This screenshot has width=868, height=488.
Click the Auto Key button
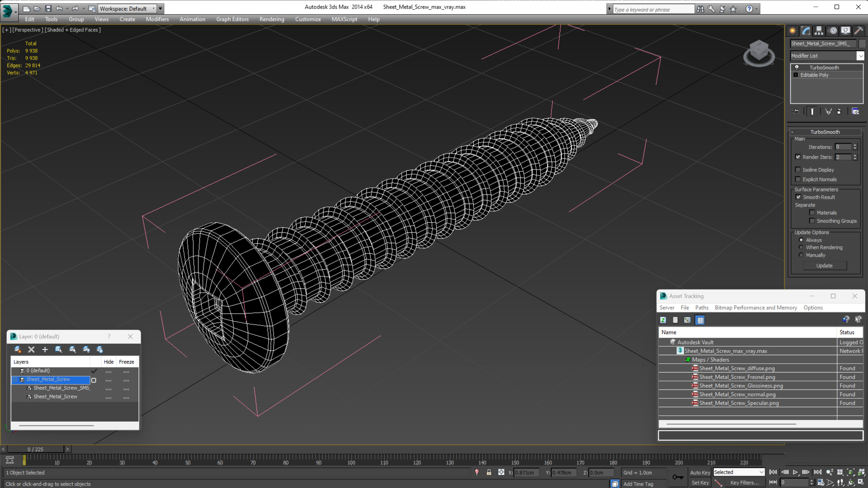[x=700, y=472]
